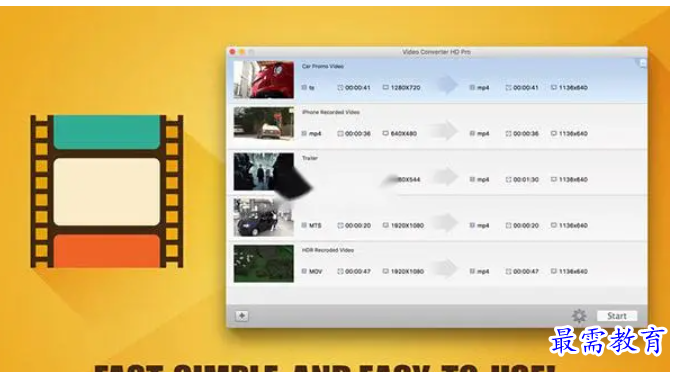Click the iPhone Recorded Video title
Screen dimensions: 673x372
pyautogui.click(x=330, y=112)
